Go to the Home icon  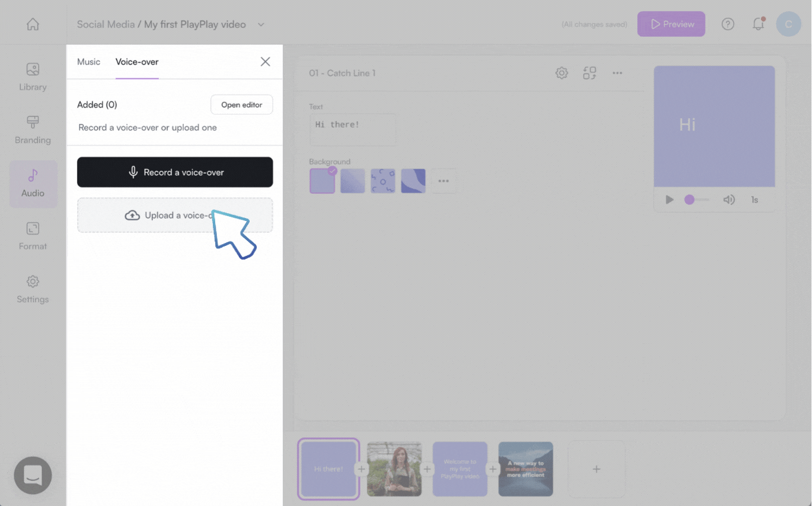[x=33, y=24]
